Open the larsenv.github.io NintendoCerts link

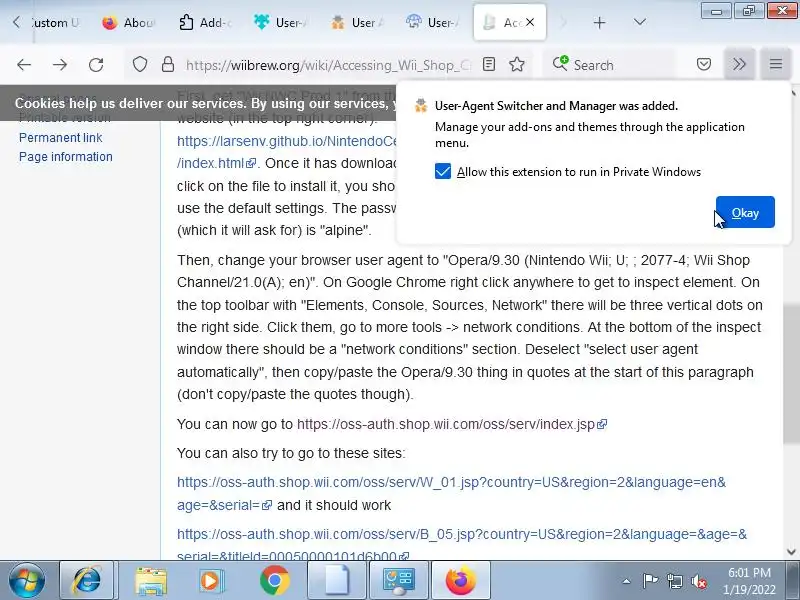287,141
